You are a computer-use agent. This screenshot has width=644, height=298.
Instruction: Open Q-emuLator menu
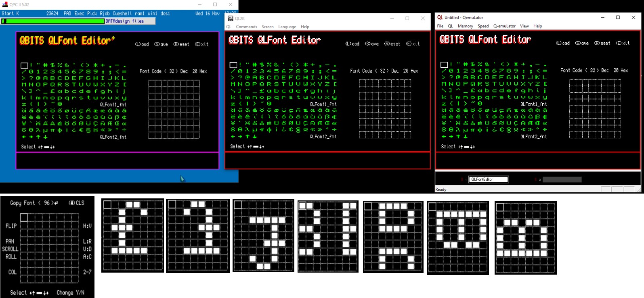(504, 26)
